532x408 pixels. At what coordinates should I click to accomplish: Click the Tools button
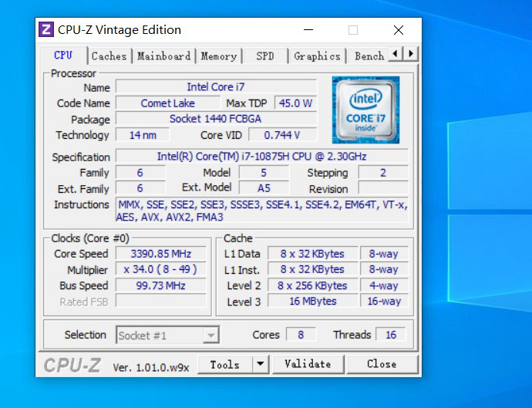pyautogui.click(x=224, y=364)
